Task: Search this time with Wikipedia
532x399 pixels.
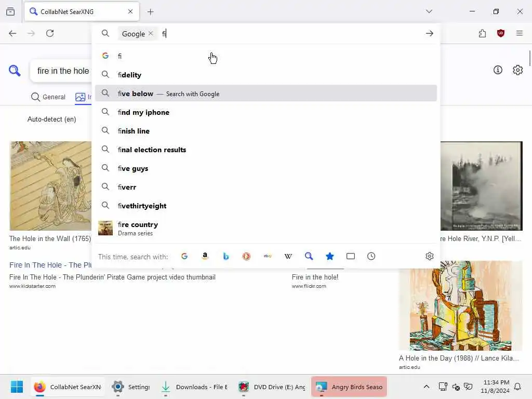Action: coord(288,256)
